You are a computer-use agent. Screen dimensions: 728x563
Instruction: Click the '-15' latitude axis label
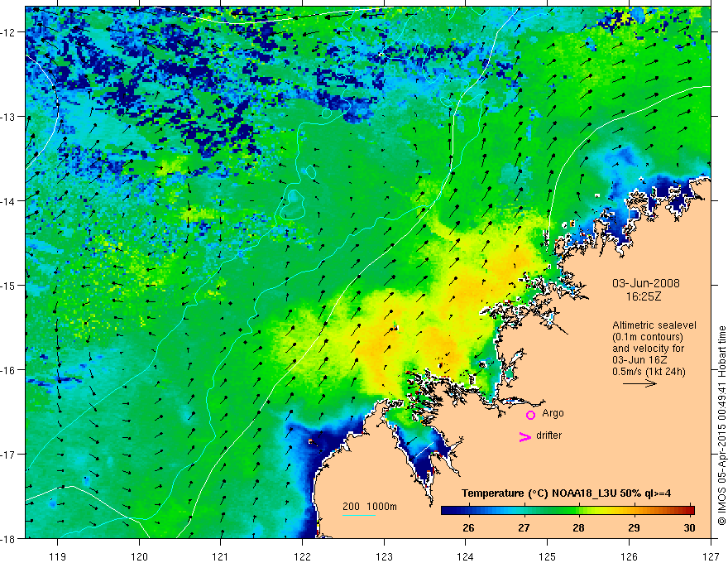click(x=7, y=286)
